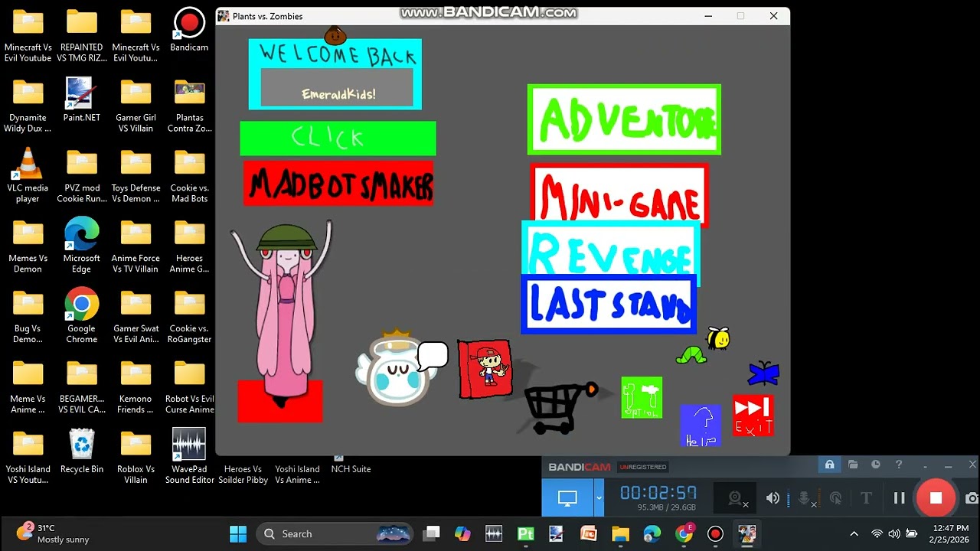Select the Toys Defense Vs Demon folder
Image resolution: width=980 pixels, height=551 pixels.
click(x=136, y=176)
